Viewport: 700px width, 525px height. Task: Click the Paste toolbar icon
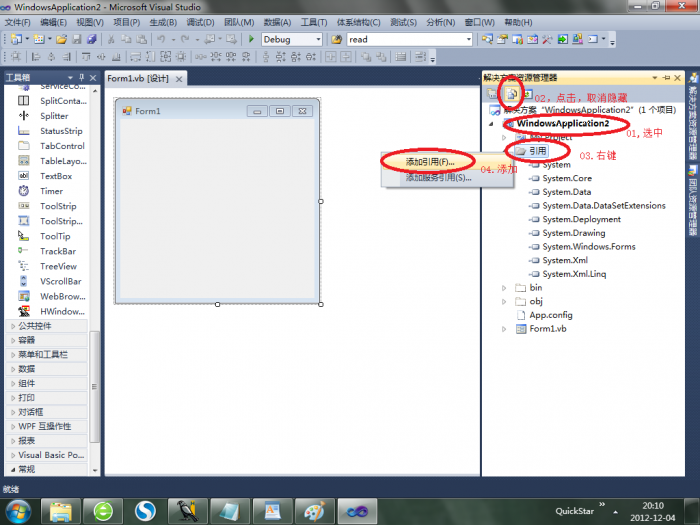142,39
